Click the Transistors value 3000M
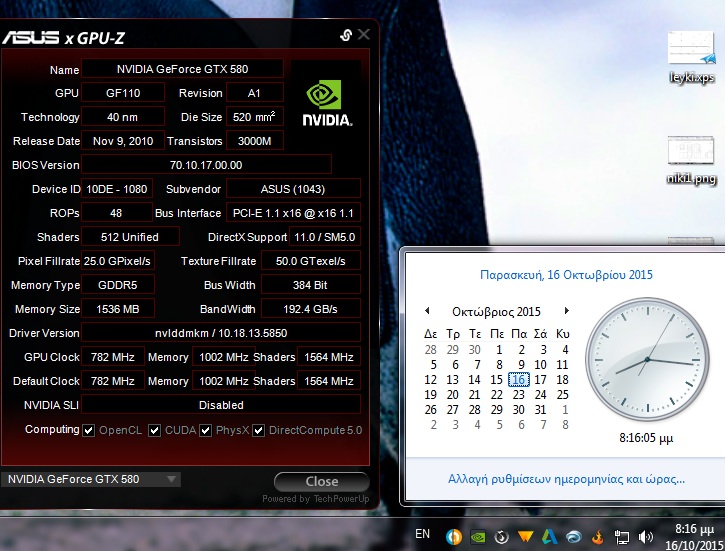This screenshot has height=551, width=726. (x=254, y=141)
